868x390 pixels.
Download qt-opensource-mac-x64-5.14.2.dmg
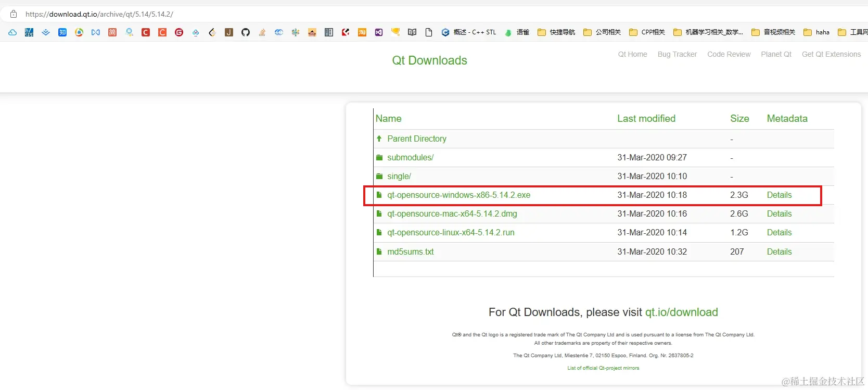(x=452, y=213)
